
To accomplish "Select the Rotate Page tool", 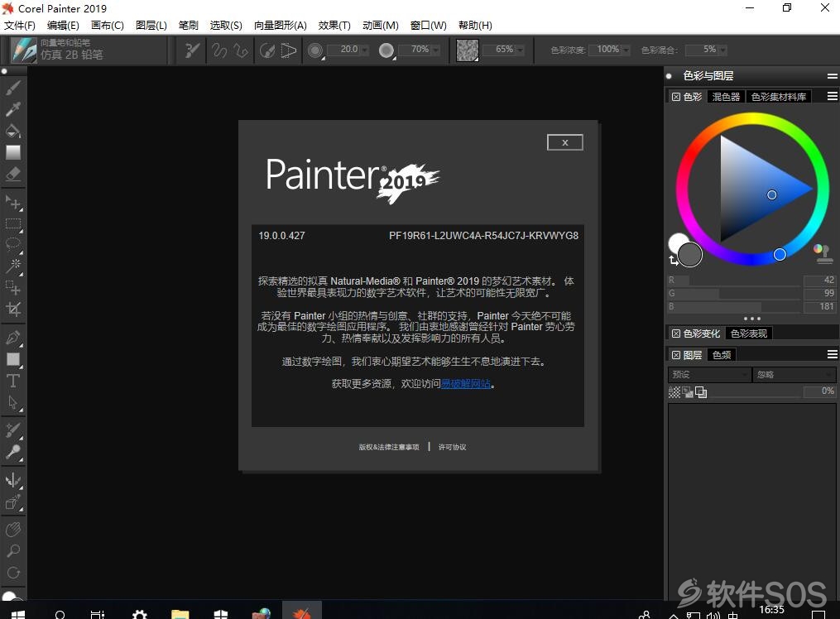I will click(x=13, y=573).
